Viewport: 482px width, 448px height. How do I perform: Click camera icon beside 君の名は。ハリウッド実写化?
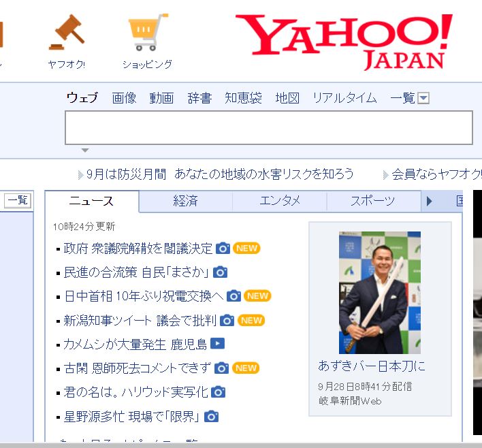(x=219, y=392)
